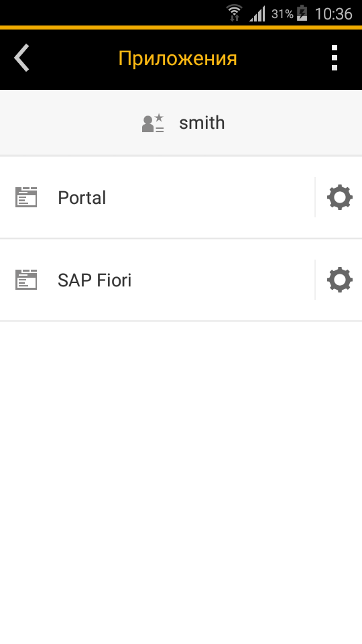The height and width of the screenshot is (644, 362).
Task: Select the Portal list entry
Action: 157,197
